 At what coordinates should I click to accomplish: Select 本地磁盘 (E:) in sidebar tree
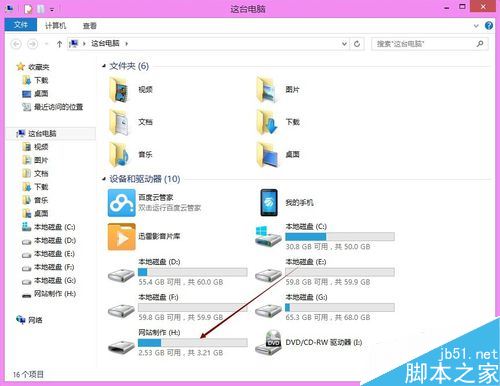click(x=54, y=254)
